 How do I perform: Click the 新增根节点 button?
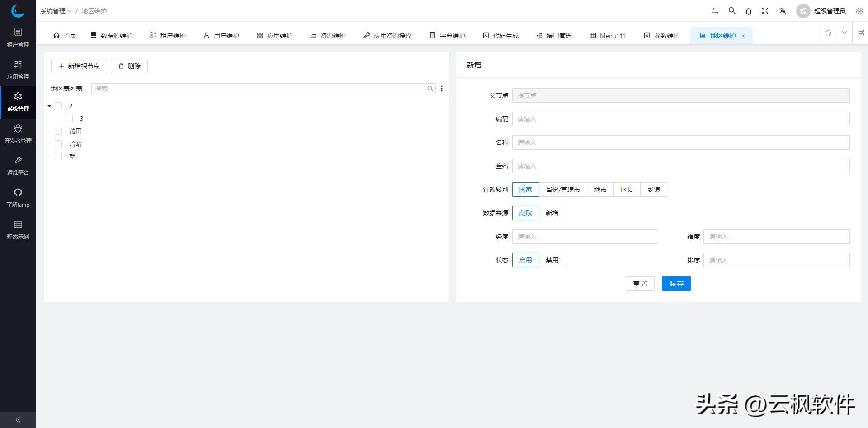coord(79,66)
